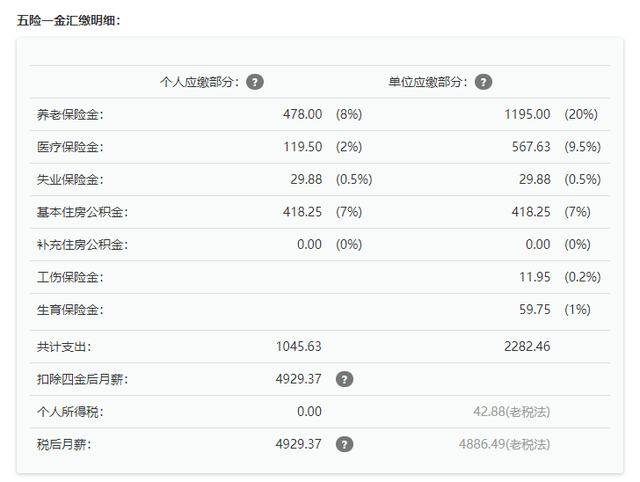Open help icon beside 个人应缴部分
This screenshot has height=482, width=640.
pos(255,82)
